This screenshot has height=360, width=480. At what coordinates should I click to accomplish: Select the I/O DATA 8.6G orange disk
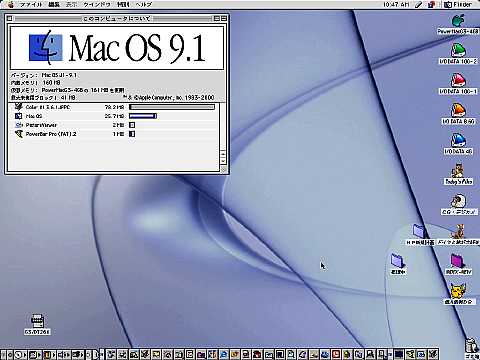click(x=458, y=110)
